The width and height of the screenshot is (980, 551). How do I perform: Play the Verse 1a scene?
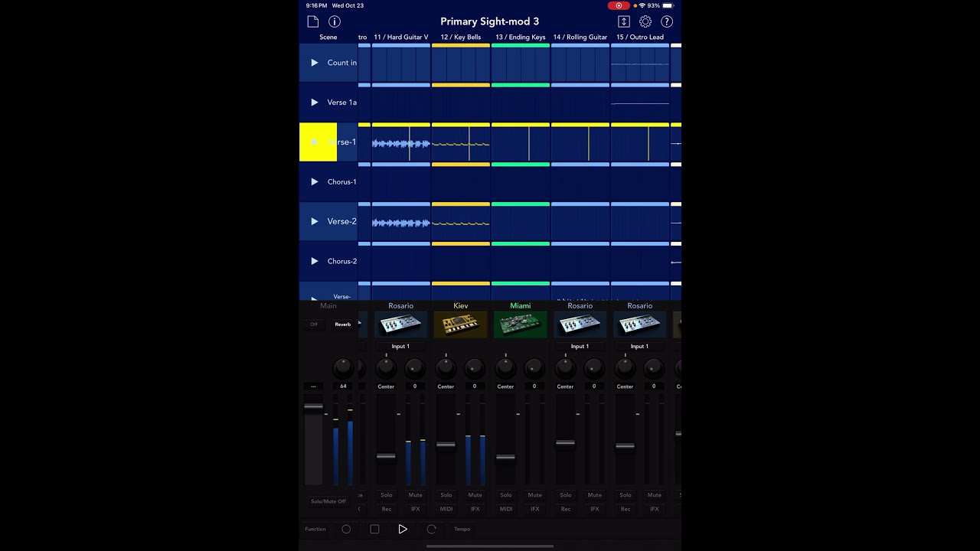[314, 103]
